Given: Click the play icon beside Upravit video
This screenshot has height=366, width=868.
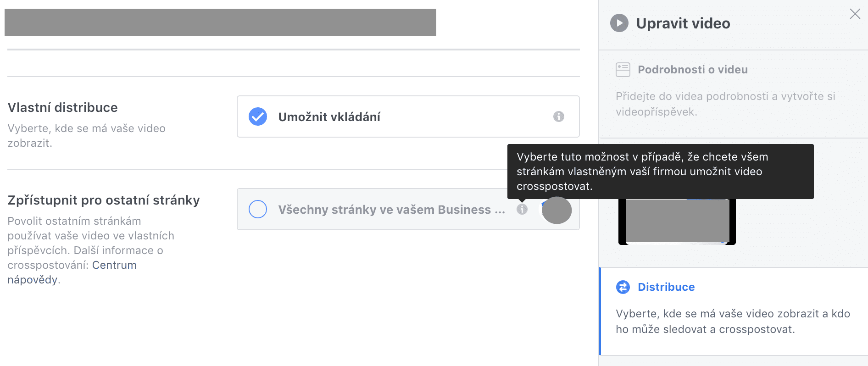Looking at the screenshot, I should [x=619, y=23].
